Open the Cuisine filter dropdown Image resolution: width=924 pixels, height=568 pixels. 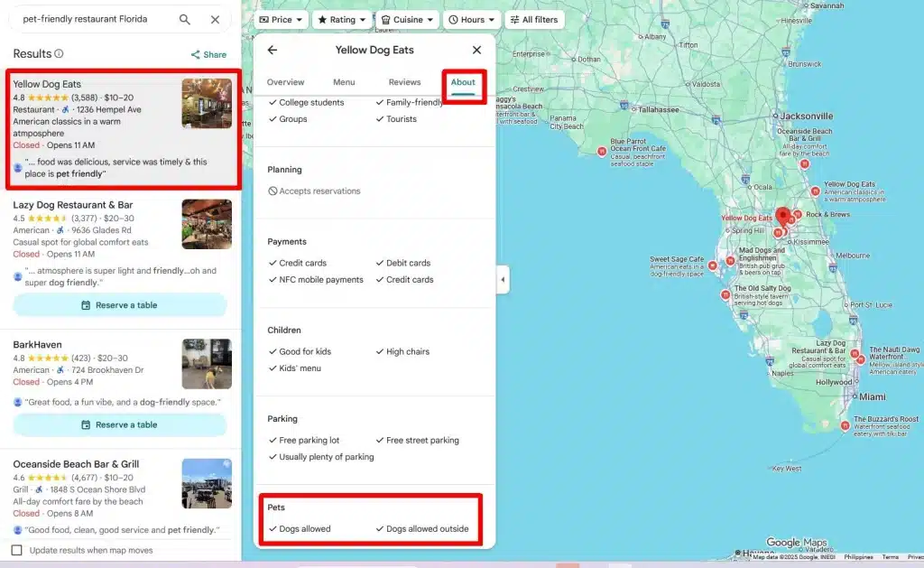(407, 20)
